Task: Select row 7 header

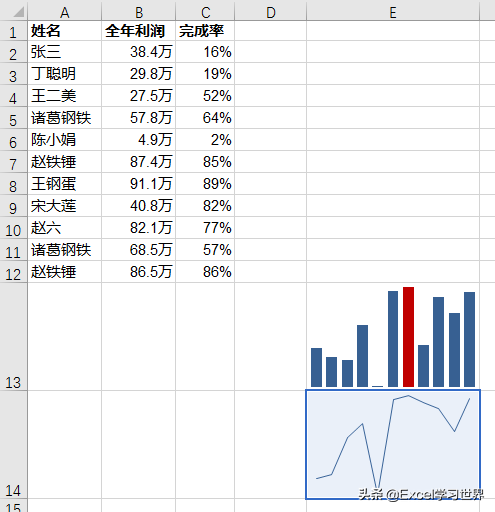Action: click(13, 162)
